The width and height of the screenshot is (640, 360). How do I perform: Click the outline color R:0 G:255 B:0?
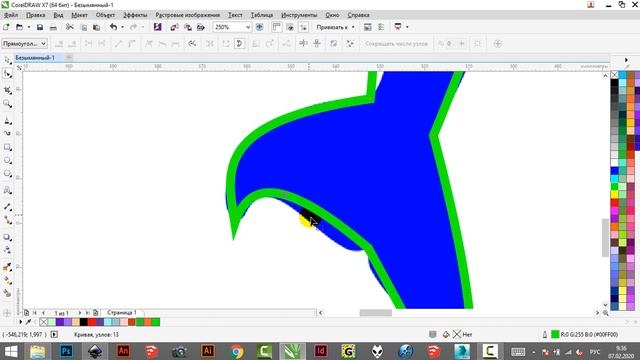[584, 335]
